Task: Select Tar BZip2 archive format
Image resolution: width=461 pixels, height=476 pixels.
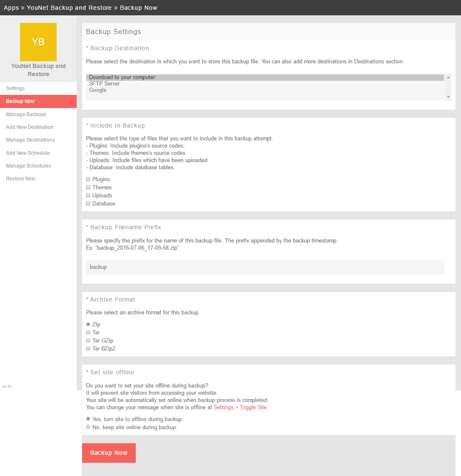Action: tap(88, 348)
